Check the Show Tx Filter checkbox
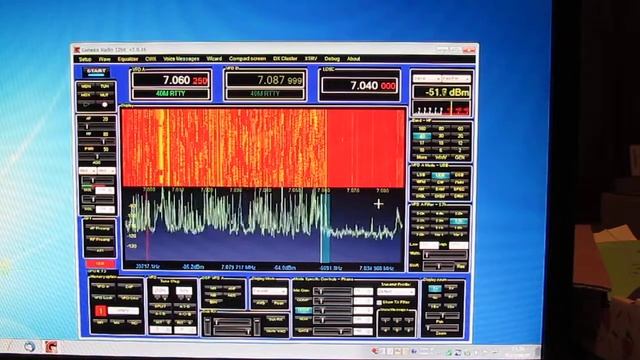The width and height of the screenshot is (640, 360). (x=380, y=302)
